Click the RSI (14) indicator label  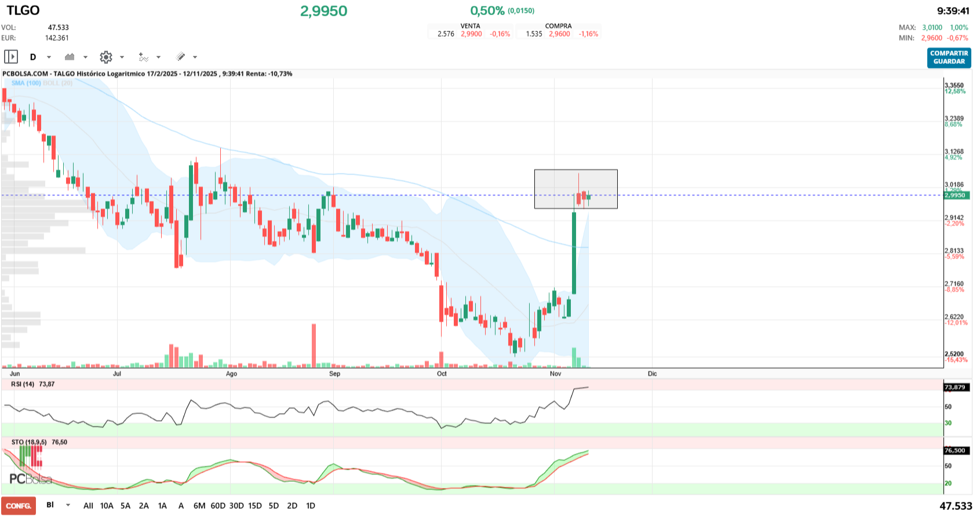23,384
